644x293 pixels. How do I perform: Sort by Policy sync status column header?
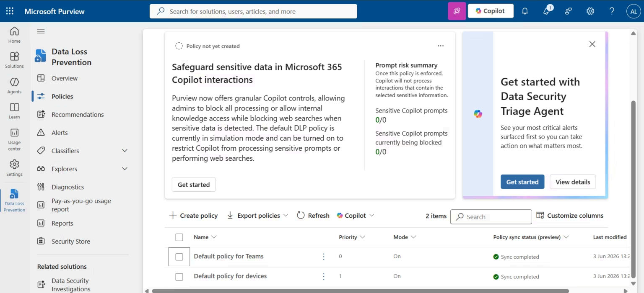531,237
